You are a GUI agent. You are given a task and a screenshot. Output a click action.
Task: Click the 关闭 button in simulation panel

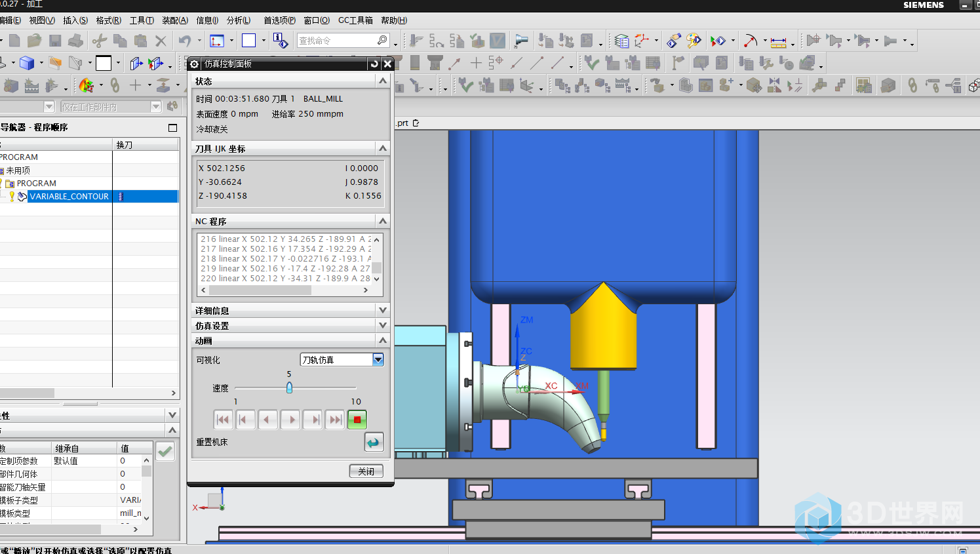pyautogui.click(x=366, y=471)
